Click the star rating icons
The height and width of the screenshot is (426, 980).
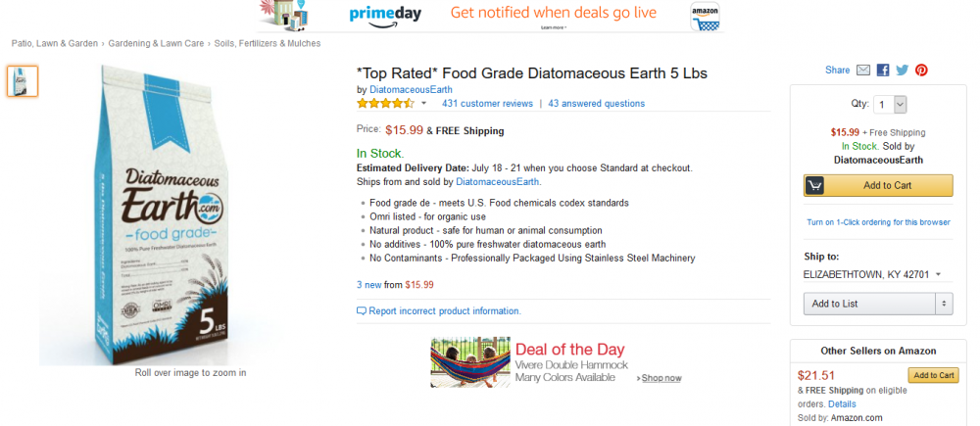(386, 103)
